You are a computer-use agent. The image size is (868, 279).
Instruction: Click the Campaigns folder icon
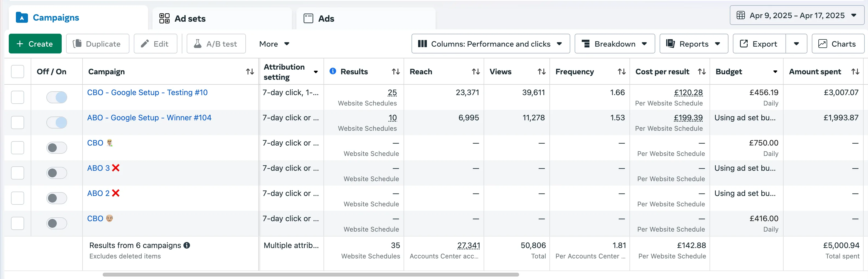22,17
